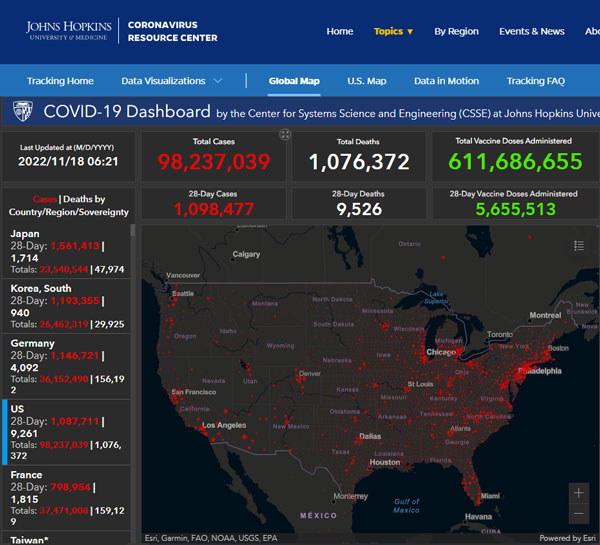Viewport: 600px width, 545px height.
Task: Click the Powered by Esri attribution
Action: coord(567,538)
